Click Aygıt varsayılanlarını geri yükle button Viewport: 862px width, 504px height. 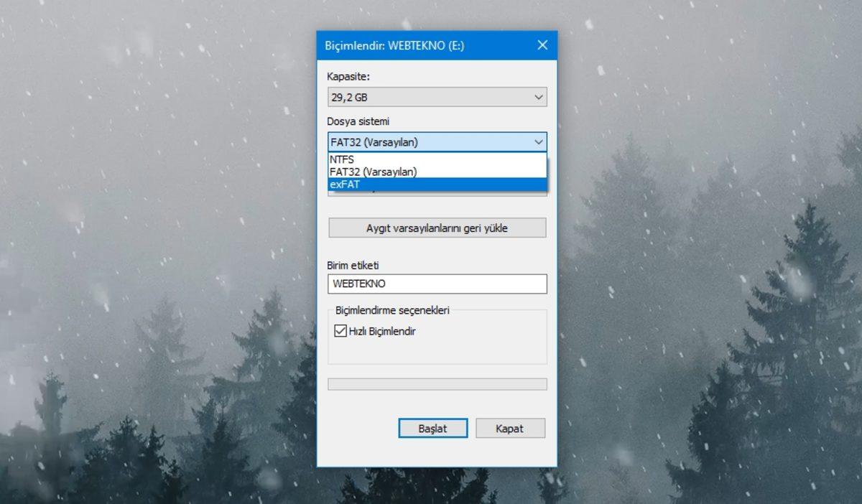click(437, 228)
